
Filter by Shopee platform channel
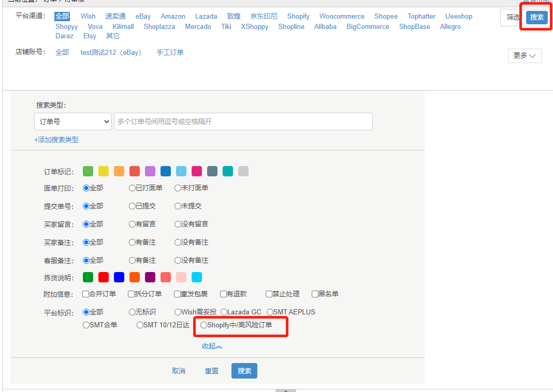click(x=386, y=16)
